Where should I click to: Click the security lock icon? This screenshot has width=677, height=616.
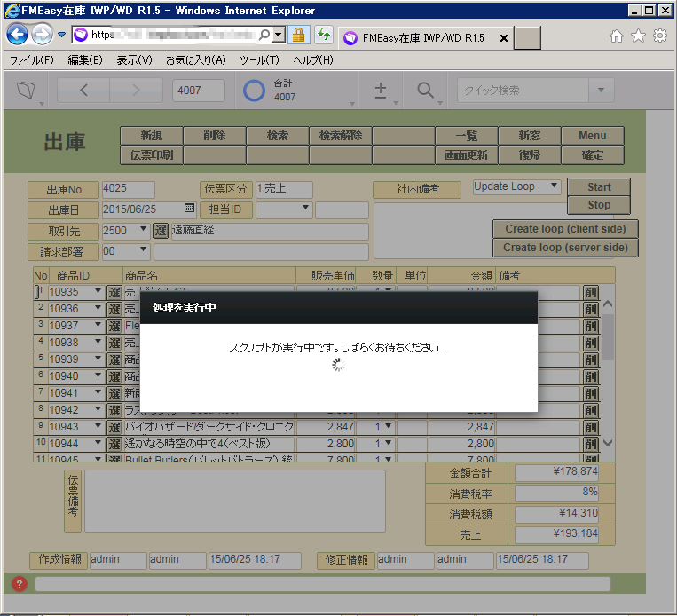coord(298,35)
